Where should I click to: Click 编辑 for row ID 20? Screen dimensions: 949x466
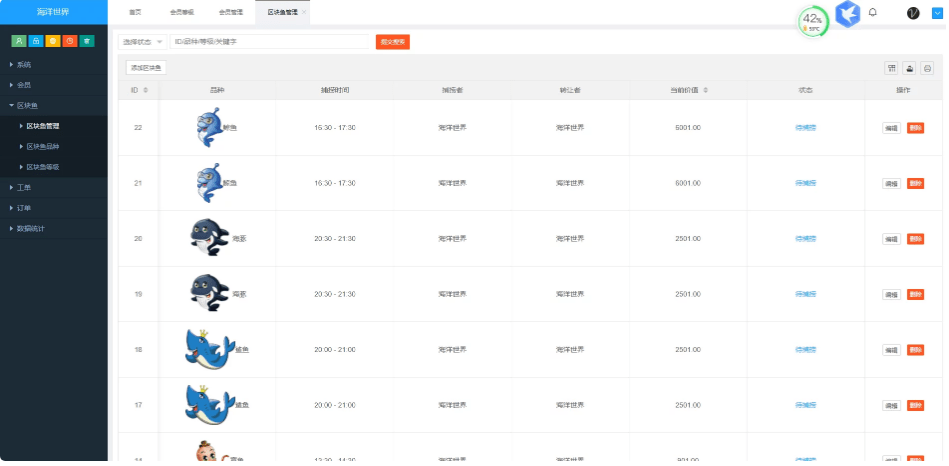(x=892, y=239)
